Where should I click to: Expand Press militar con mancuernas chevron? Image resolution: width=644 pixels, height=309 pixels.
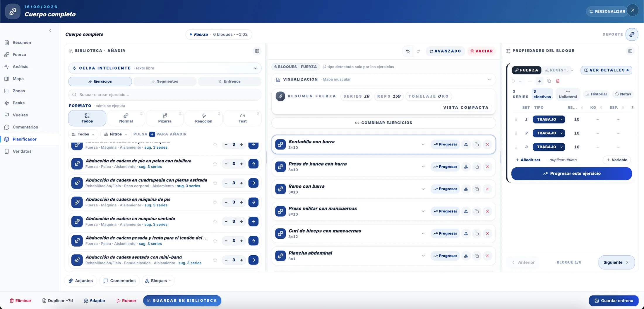coord(423,211)
